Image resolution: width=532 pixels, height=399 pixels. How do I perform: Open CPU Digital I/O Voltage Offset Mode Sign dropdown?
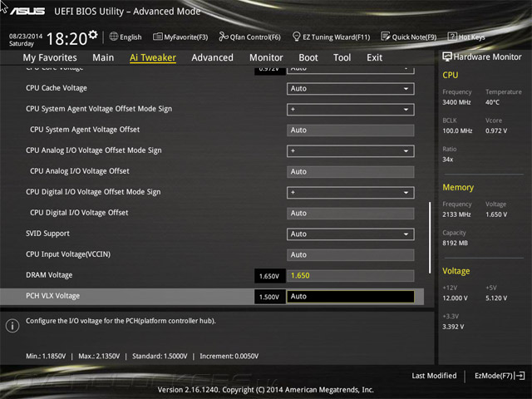(x=351, y=192)
